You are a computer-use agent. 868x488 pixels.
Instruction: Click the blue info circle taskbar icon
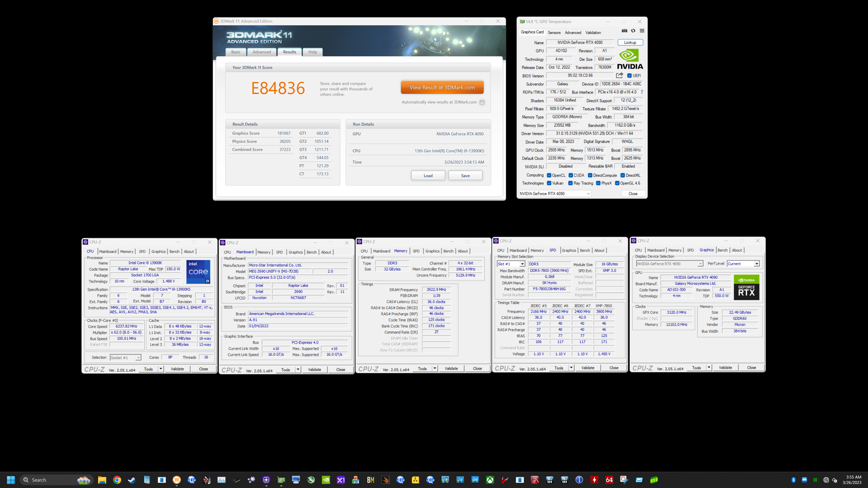pos(579,480)
